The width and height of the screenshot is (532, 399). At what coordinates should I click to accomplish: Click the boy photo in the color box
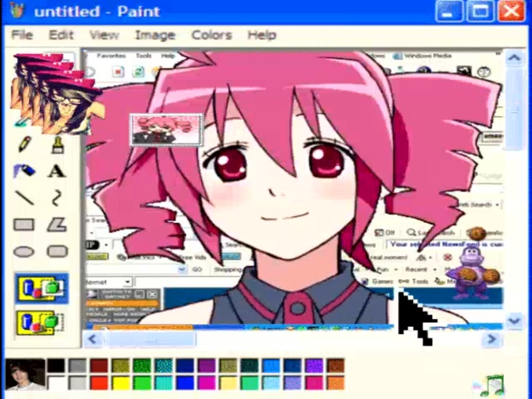pos(25,375)
